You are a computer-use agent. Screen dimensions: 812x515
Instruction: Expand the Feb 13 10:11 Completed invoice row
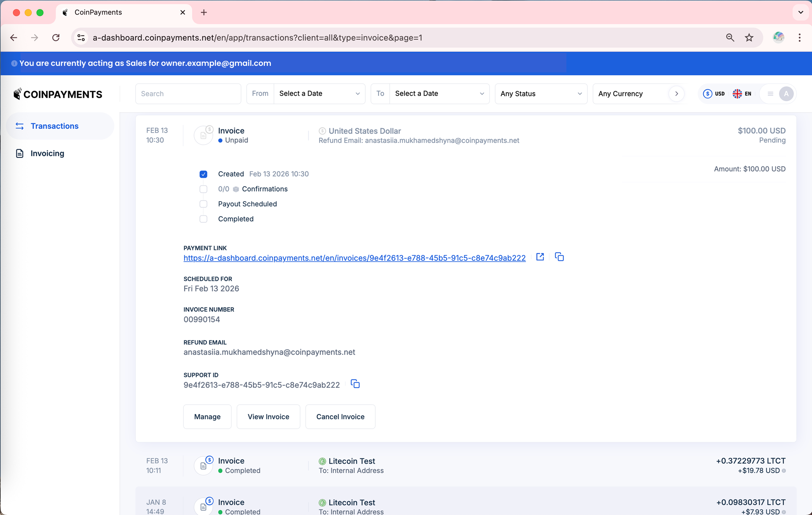[466, 465]
